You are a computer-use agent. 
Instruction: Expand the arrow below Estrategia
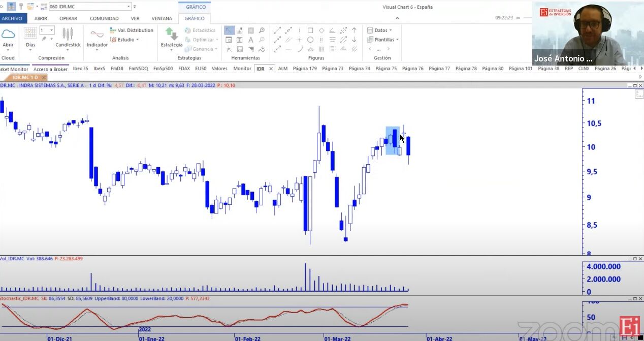coord(172,51)
